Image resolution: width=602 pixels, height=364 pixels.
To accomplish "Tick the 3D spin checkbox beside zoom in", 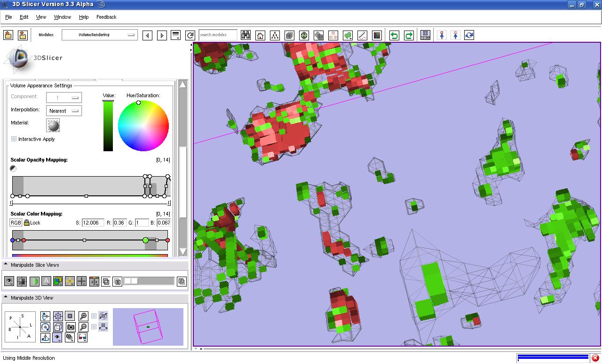I will point(94,316).
